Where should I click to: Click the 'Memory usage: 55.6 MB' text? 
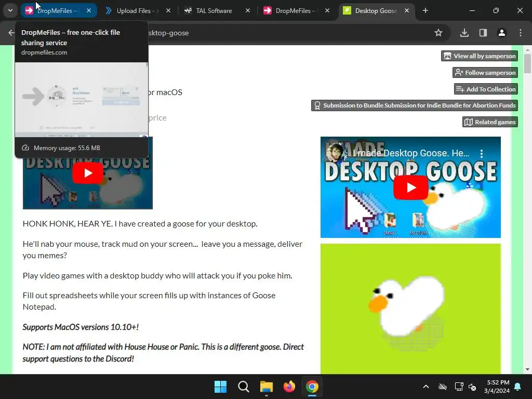click(67, 148)
